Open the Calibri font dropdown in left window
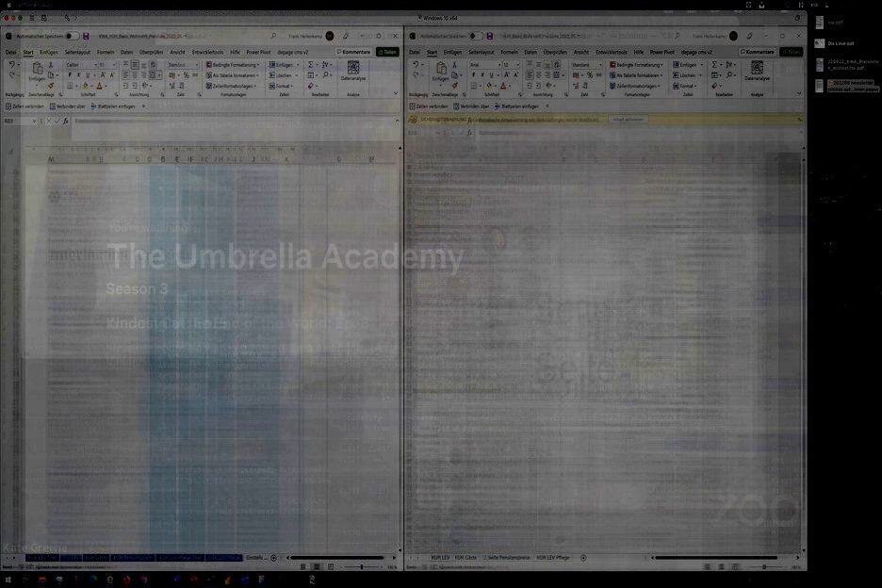Viewport: 882px width, 588px height. [x=93, y=65]
